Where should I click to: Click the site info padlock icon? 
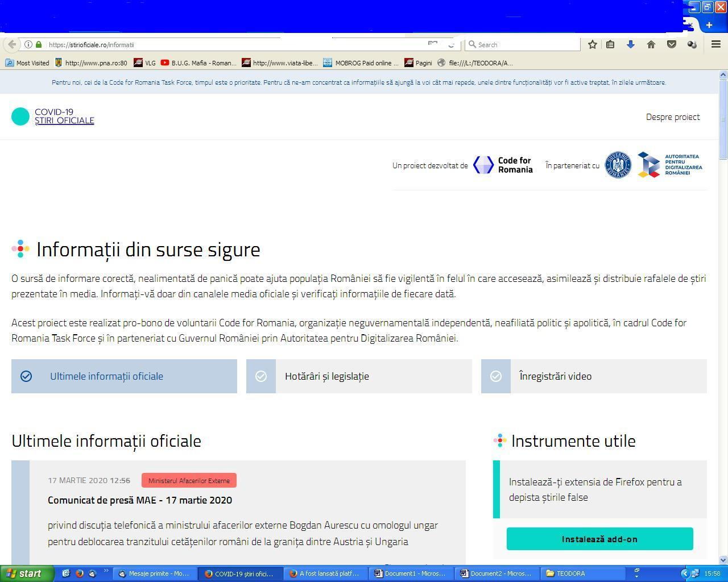[x=38, y=44]
